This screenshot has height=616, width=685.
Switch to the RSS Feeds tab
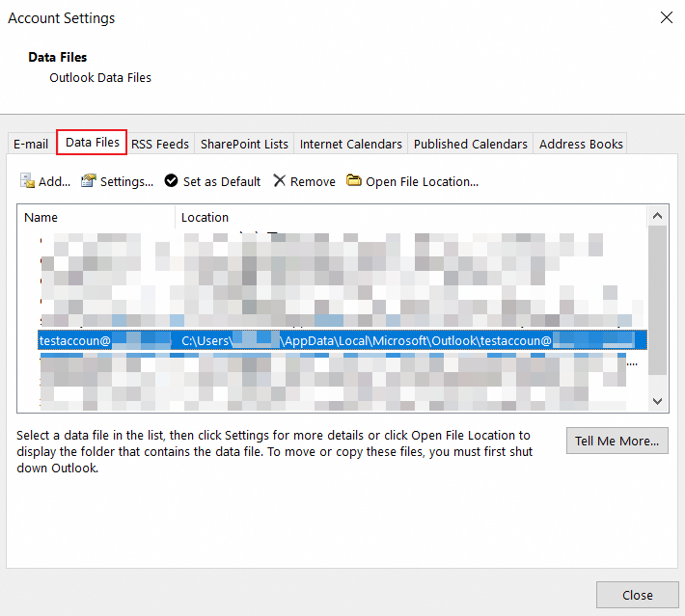click(x=160, y=144)
